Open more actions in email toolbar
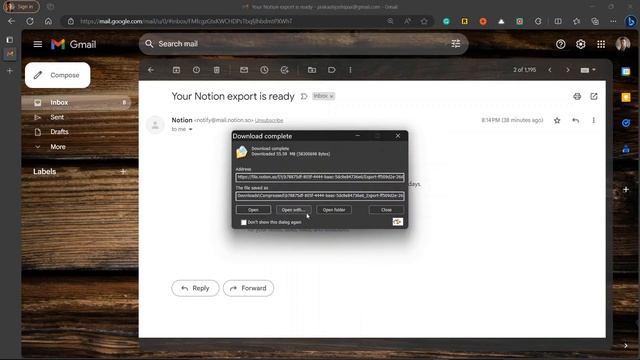Screen dimensions: 640x360 [350, 70]
